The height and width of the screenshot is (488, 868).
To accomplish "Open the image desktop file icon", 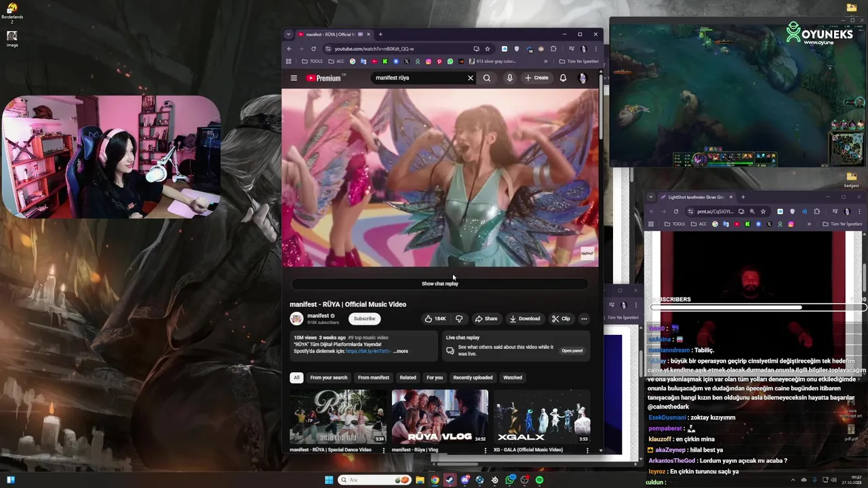I will (x=12, y=39).
